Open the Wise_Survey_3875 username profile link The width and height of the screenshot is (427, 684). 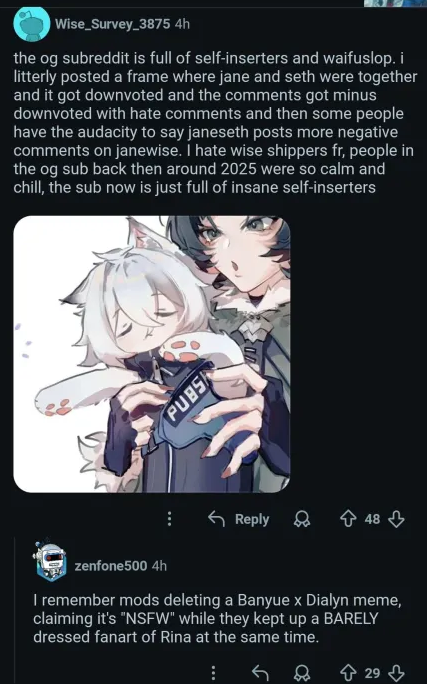pyautogui.click(x=113, y=24)
